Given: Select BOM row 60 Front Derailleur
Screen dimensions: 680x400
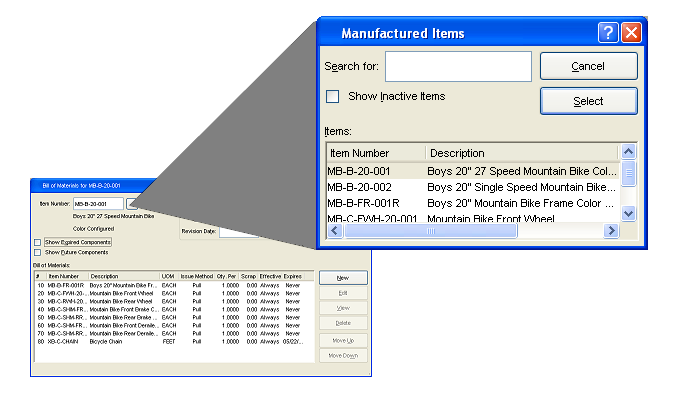Looking at the screenshot, I should click(x=174, y=325).
